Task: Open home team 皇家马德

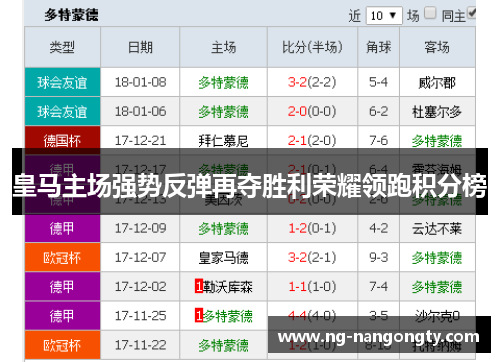Action: (x=223, y=258)
